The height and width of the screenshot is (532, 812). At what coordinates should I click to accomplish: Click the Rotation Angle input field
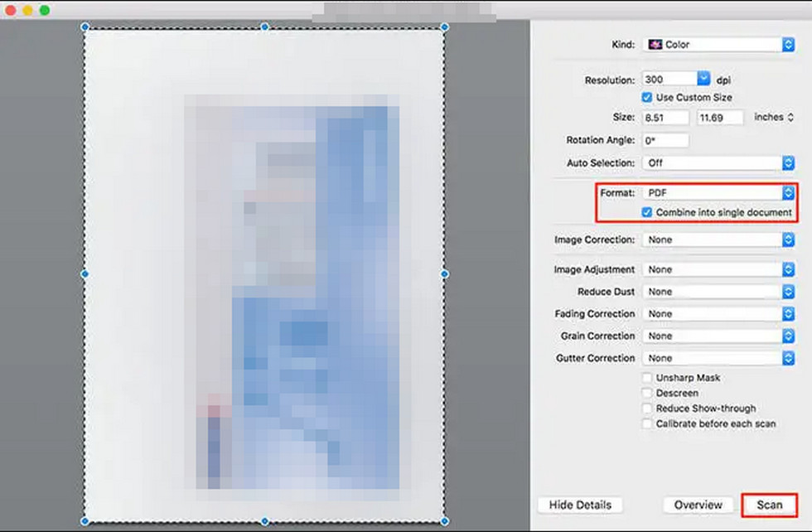pos(667,139)
